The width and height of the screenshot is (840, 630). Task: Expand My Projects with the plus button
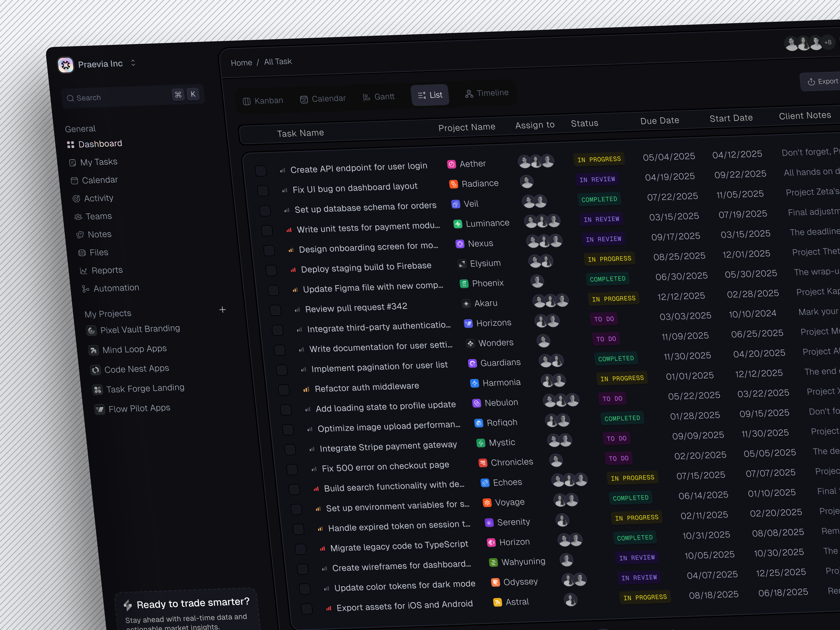pos(223,309)
